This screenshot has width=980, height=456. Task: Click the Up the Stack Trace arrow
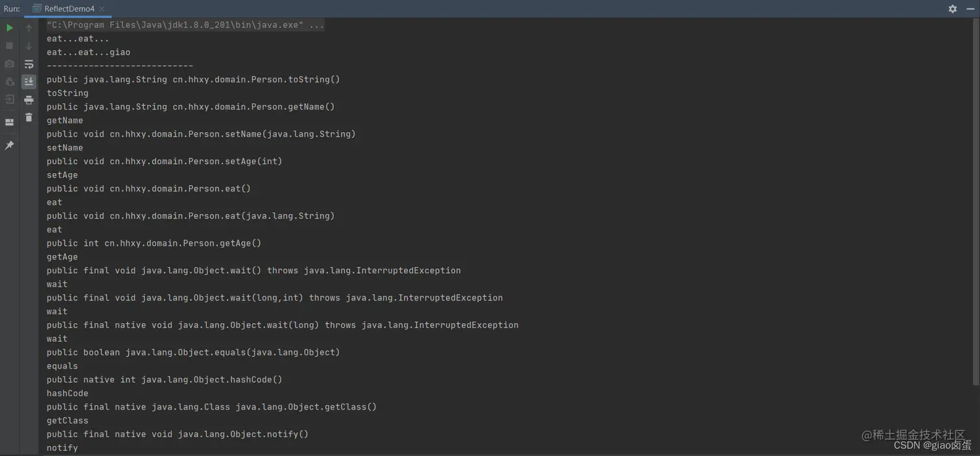(29, 28)
